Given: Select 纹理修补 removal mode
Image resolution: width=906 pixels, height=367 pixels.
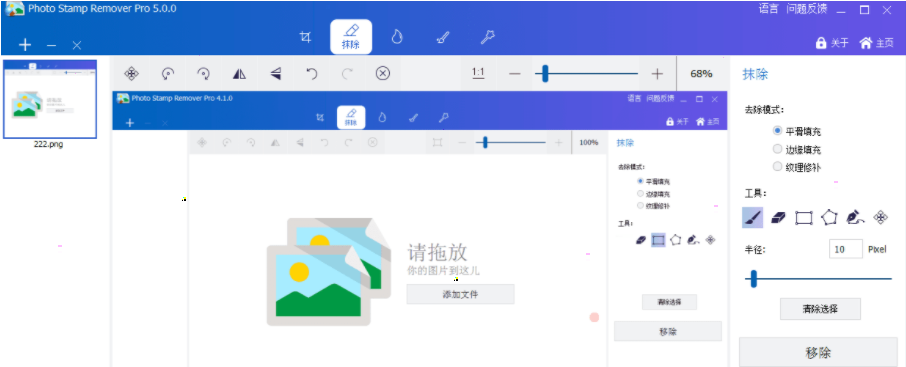Looking at the screenshot, I should 797,167.
